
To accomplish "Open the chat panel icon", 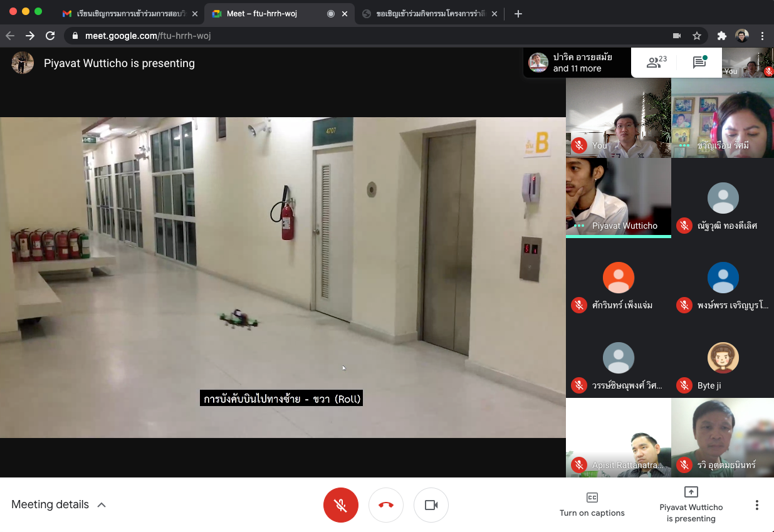I will 699,62.
